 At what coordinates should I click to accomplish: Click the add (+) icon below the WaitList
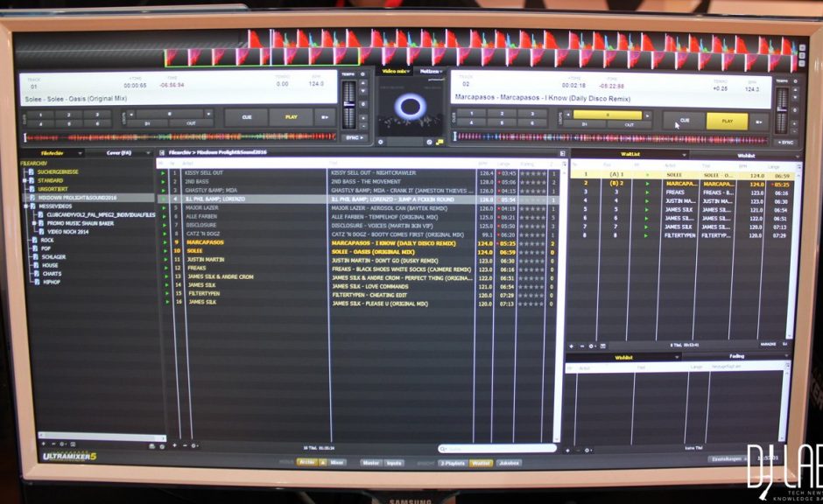[x=571, y=345]
